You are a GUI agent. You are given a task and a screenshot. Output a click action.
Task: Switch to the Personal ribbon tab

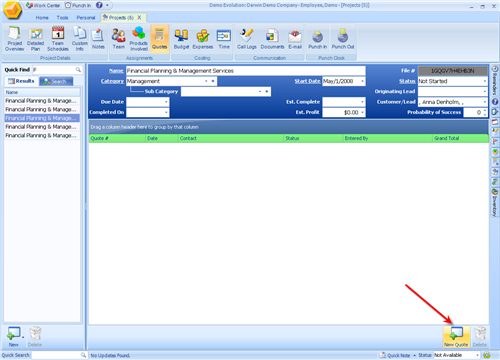(86, 18)
